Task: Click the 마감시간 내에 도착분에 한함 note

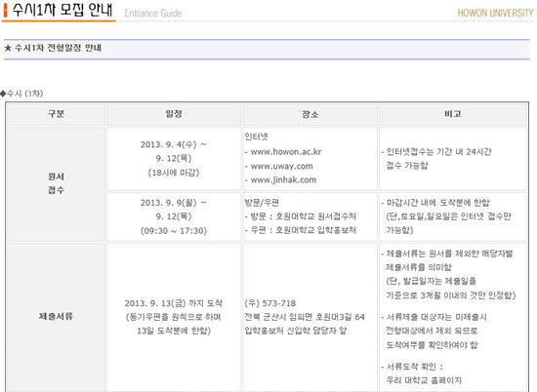Action: click(438, 203)
